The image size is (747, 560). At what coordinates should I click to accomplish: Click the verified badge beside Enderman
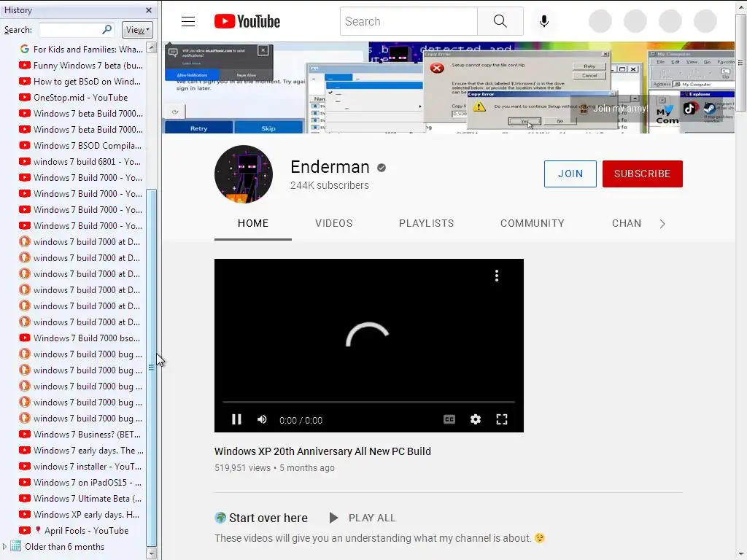[x=381, y=168]
